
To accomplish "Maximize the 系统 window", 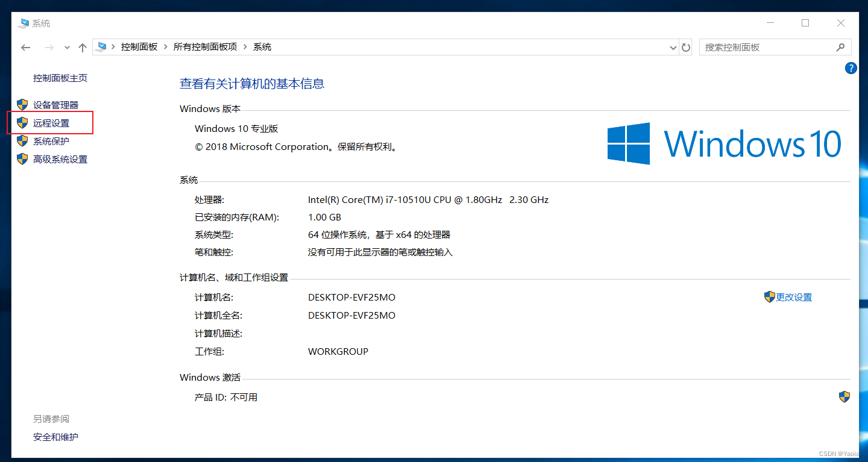I will click(x=805, y=23).
